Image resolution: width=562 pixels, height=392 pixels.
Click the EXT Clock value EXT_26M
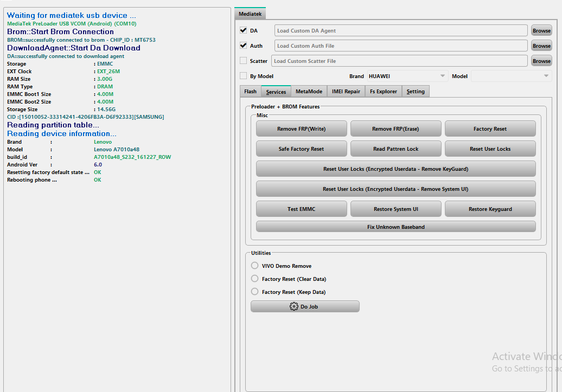pos(108,72)
